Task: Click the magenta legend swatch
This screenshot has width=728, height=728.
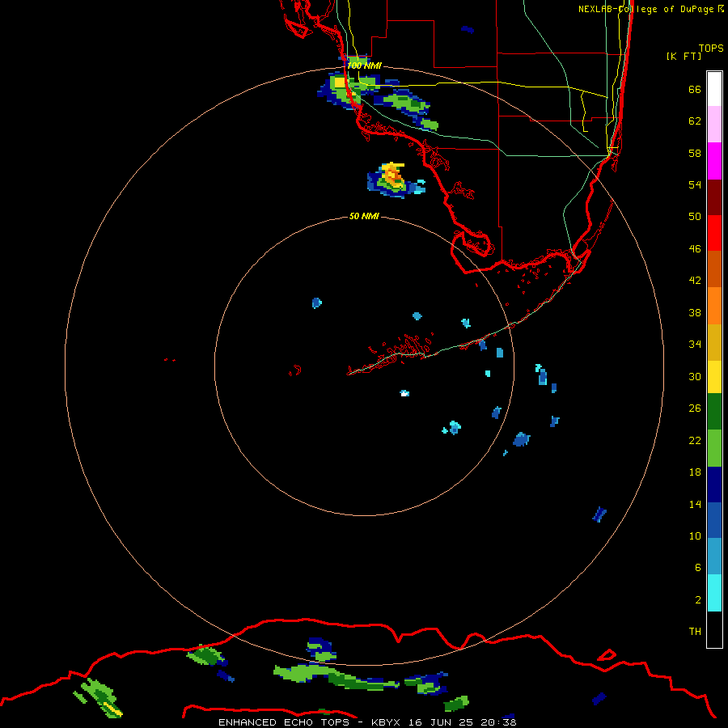Action: pos(714,161)
